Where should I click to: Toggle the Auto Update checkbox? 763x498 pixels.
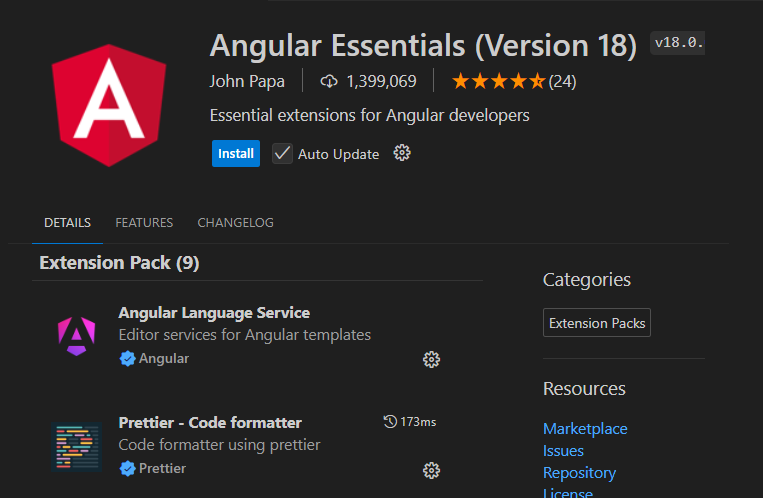(283, 154)
